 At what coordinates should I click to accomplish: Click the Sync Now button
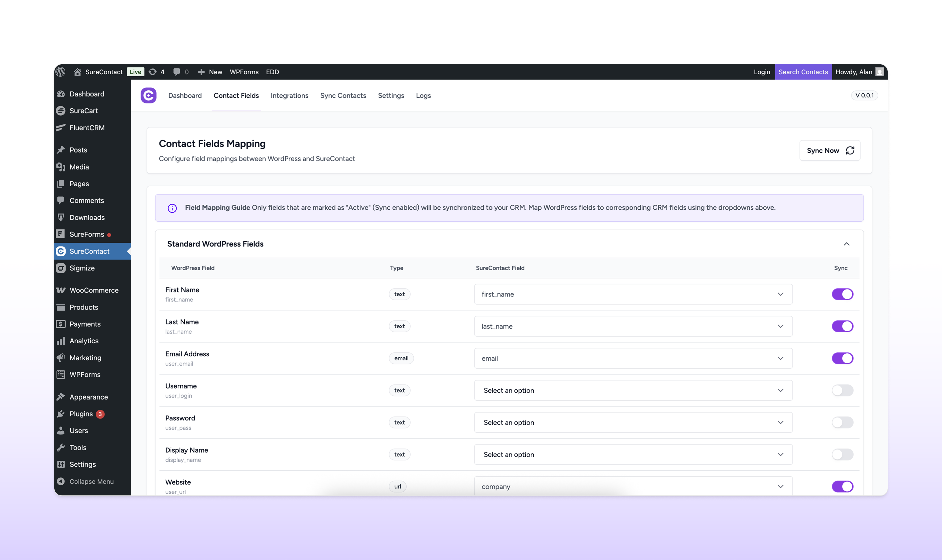[830, 151]
